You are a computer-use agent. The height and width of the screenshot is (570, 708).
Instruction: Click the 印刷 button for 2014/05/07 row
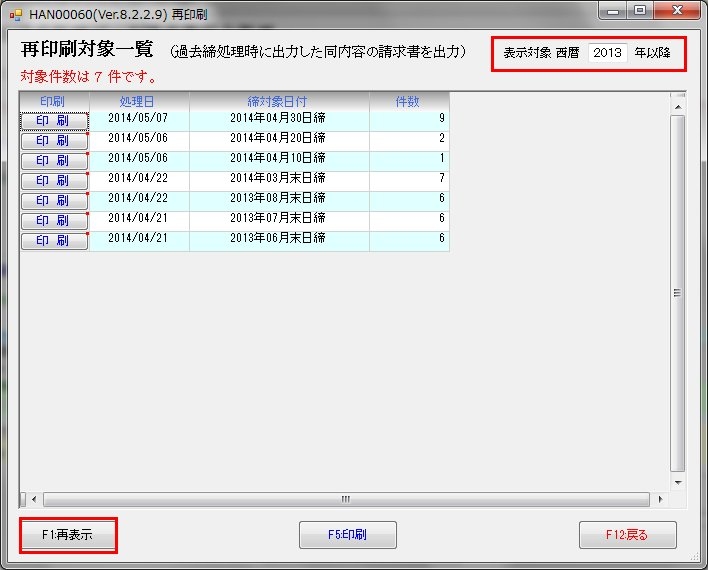54,121
